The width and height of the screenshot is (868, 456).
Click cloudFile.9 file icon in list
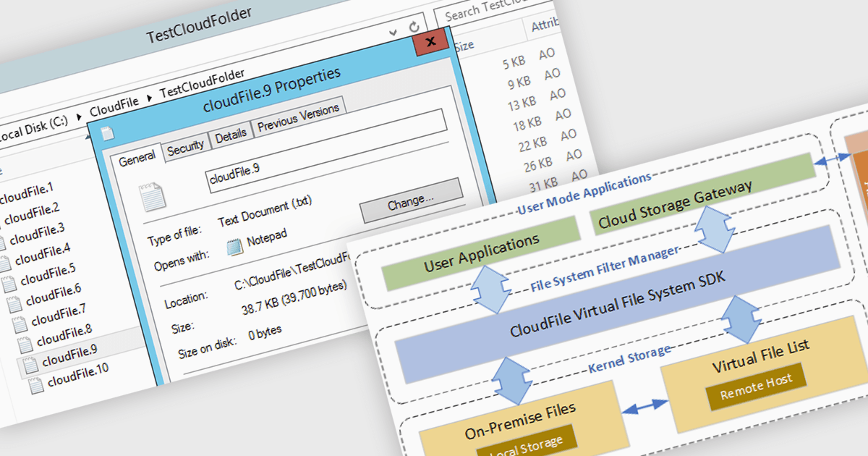(30, 366)
